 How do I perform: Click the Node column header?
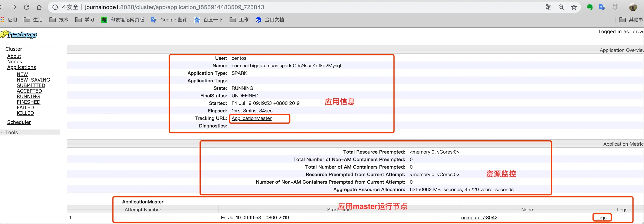tap(527, 210)
